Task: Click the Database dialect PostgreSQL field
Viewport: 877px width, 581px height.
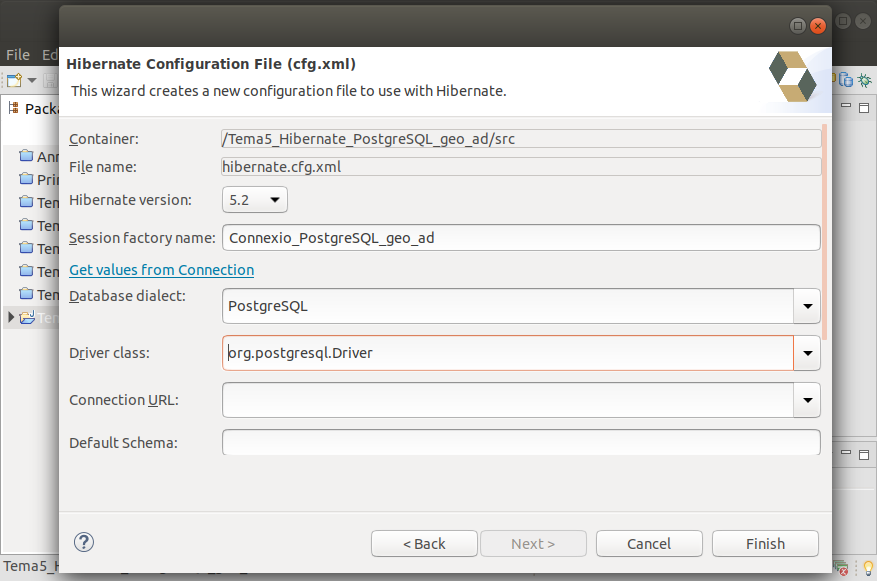Action: point(508,306)
